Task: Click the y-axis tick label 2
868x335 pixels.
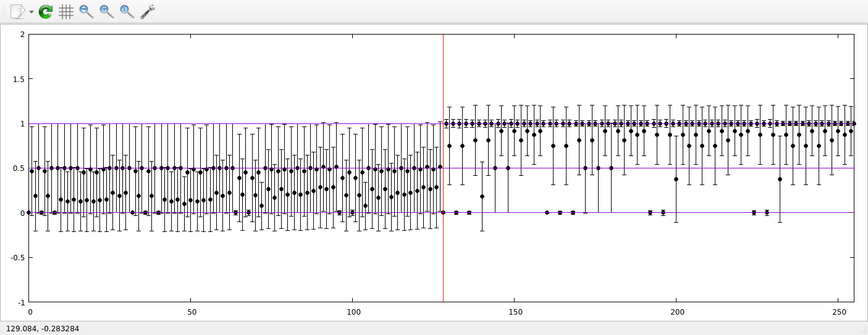Action: click(x=22, y=35)
